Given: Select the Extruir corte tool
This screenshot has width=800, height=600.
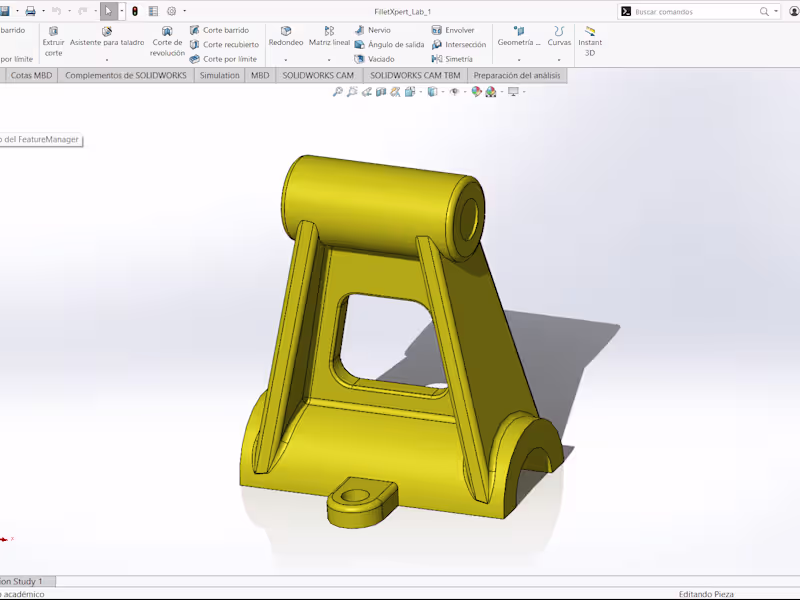Looking at the screenshot, I should 53,41.
